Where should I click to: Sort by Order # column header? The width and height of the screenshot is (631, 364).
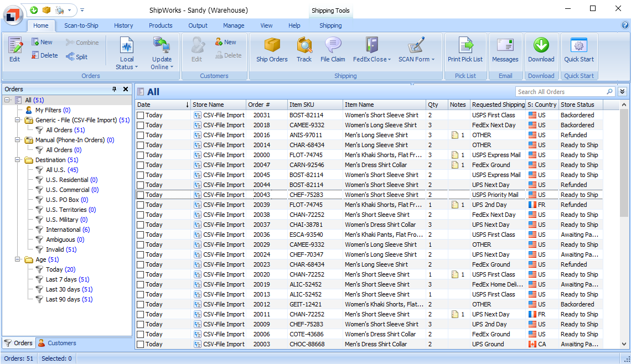coord(266,105)
